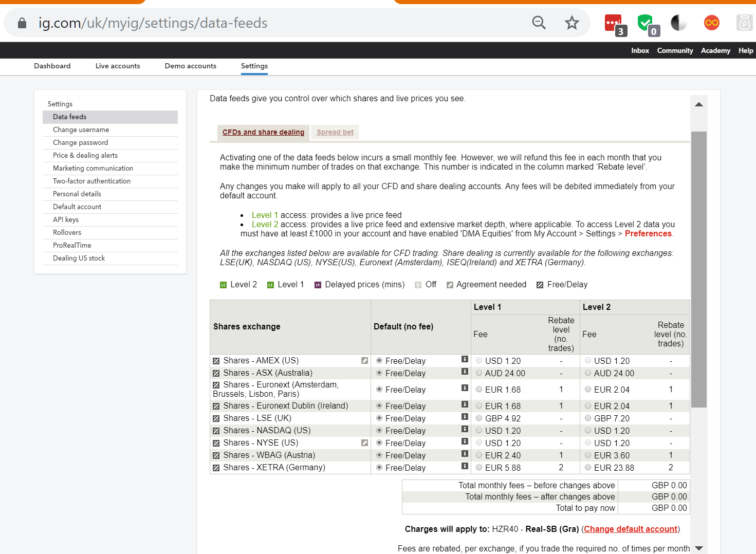This screenshot has width=756, height=554.
Task: Click info icon for AMEX (US) row
Action: 465,359
